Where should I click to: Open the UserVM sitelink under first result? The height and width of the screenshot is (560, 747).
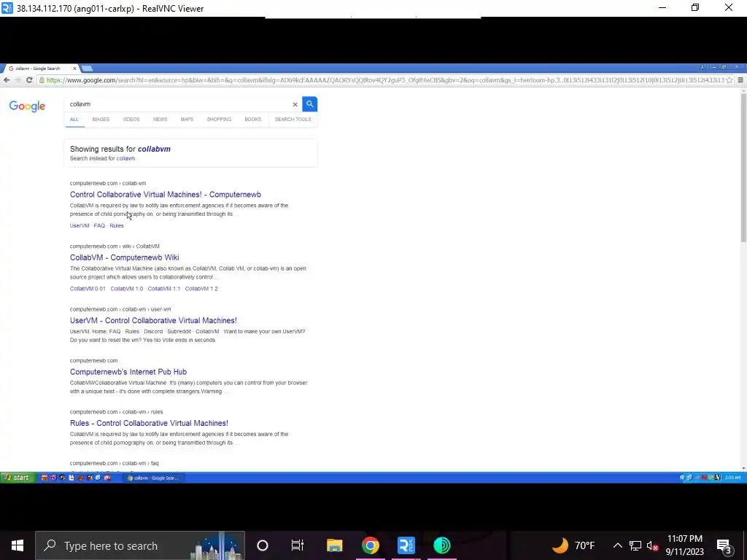click(x=79, y=226)
